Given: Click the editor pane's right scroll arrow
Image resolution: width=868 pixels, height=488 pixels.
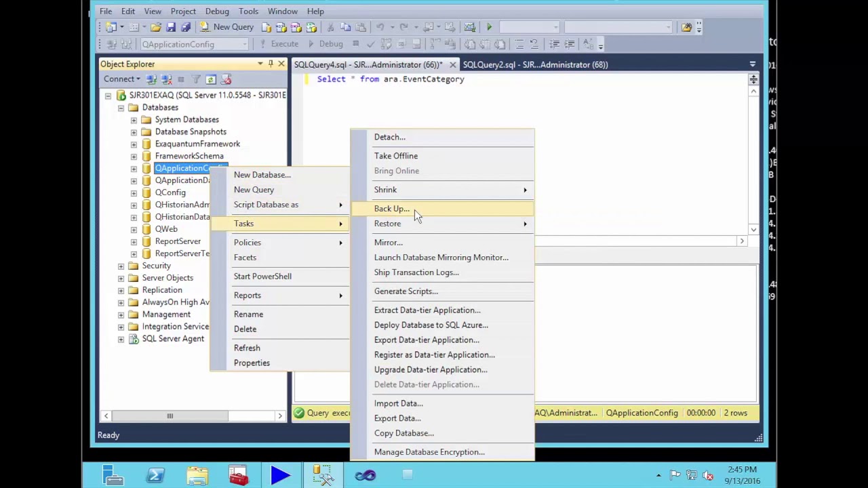Looking at the screenshot, I should [x=742, y=241].
